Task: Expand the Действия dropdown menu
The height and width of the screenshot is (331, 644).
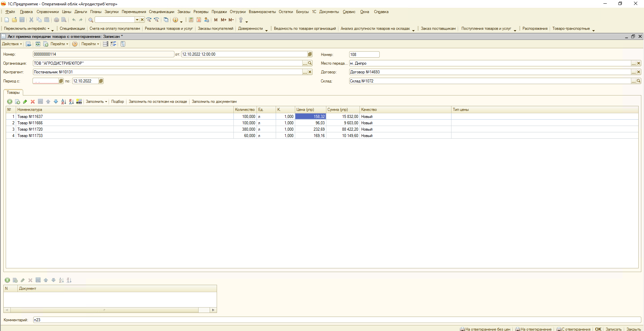Action: click(12, 44)
